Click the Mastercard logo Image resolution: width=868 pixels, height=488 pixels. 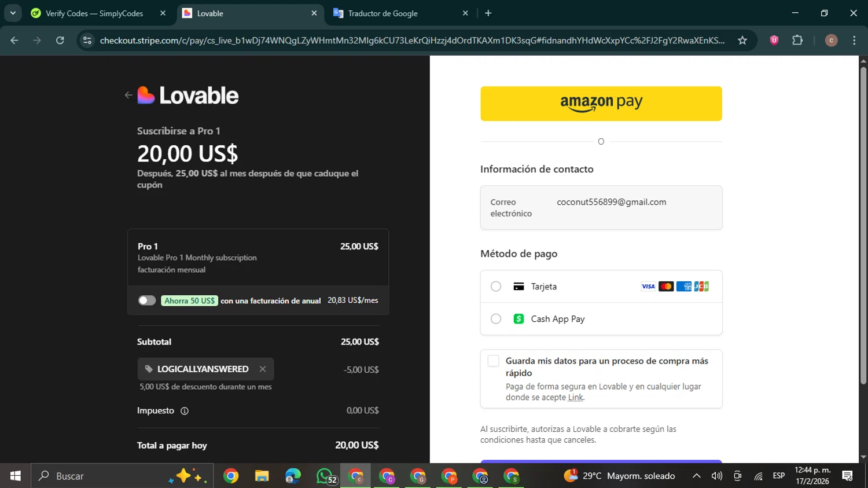click(x=666, y=287)
